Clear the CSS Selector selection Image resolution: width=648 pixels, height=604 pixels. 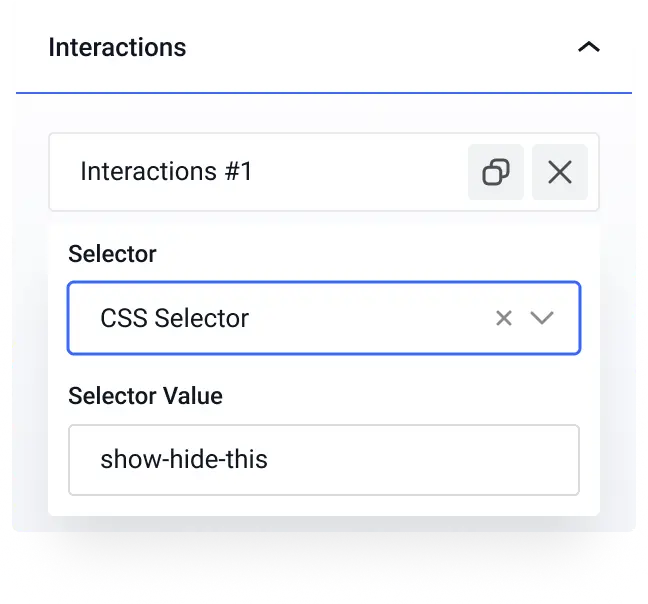click(x=504, y=318)
